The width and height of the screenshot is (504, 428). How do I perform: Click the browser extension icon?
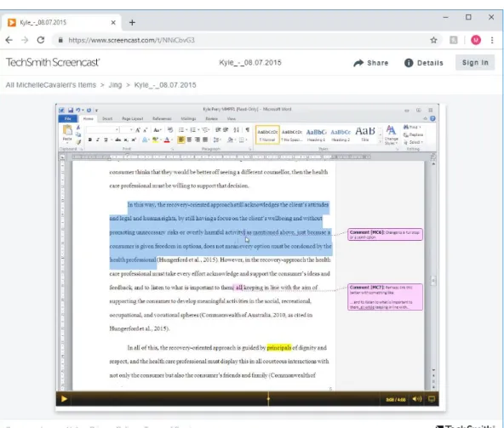pyautogui.click(x=453, y=40)
